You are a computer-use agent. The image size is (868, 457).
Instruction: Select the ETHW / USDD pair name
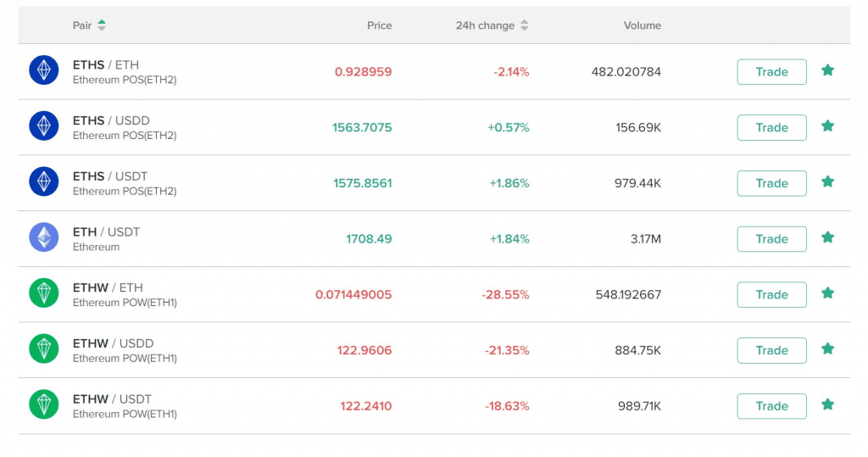coord(114,343)
